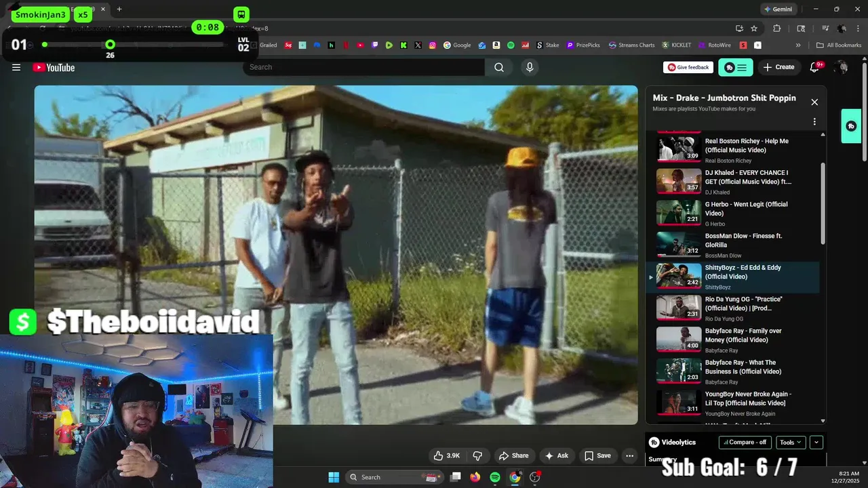Open Firefox from the taskbar
The image size is (868, 488).
coord(475,477)
